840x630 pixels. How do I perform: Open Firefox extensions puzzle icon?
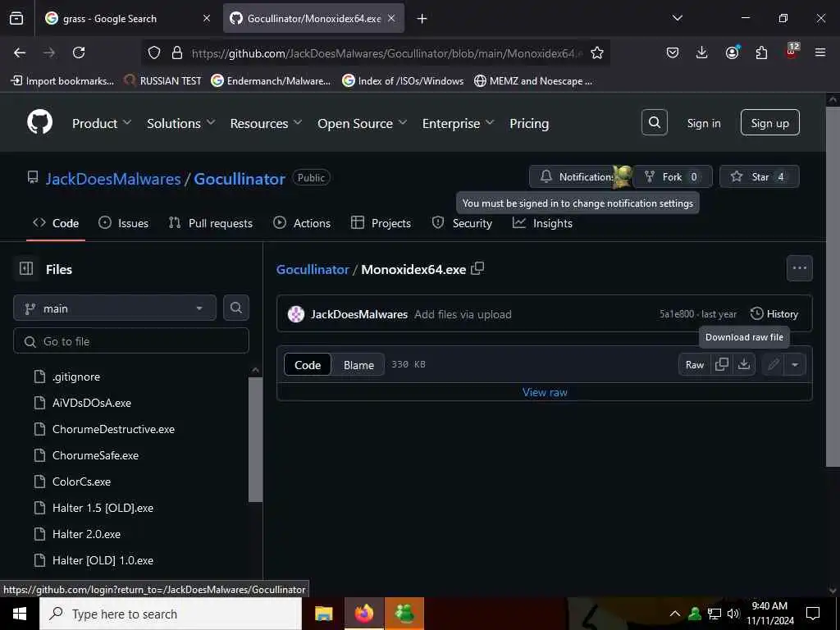(761, 52)
